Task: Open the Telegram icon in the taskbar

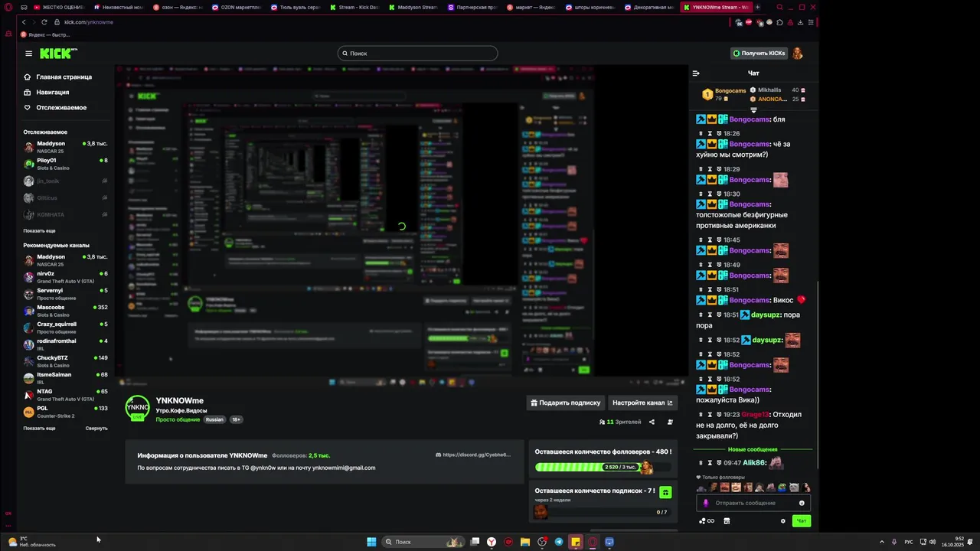Action: (x=558, y=542)
